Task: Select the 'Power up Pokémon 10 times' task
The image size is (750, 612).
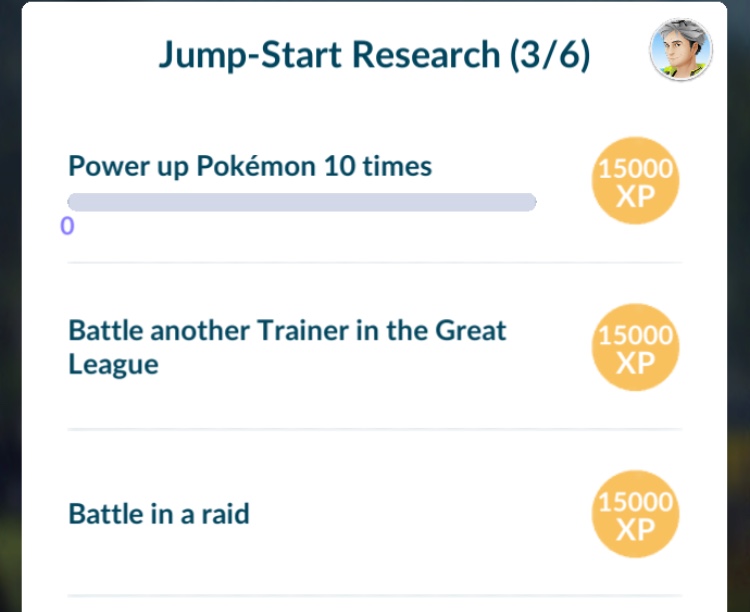Action: click(250, 166)
